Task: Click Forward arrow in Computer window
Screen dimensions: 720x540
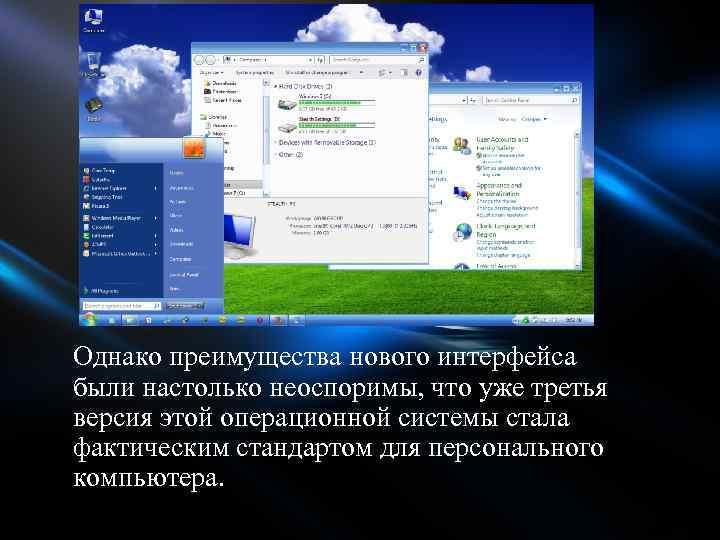Action: click(x=210, y=60)
